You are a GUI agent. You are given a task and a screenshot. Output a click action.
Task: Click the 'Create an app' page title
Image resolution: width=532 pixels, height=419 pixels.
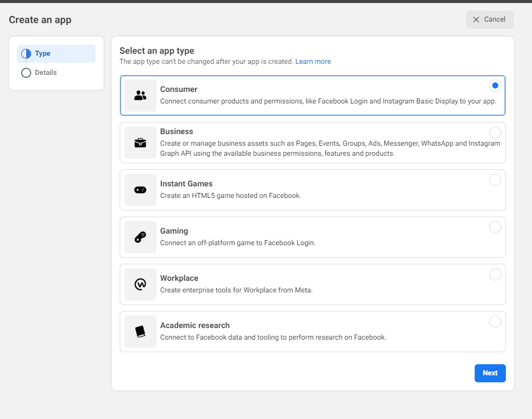click(x=40, y=20)
